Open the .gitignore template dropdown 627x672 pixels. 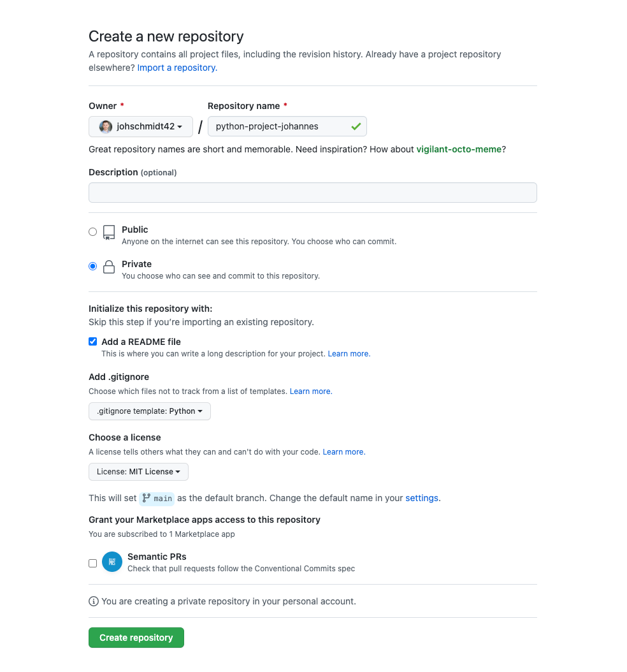point(150,411)
